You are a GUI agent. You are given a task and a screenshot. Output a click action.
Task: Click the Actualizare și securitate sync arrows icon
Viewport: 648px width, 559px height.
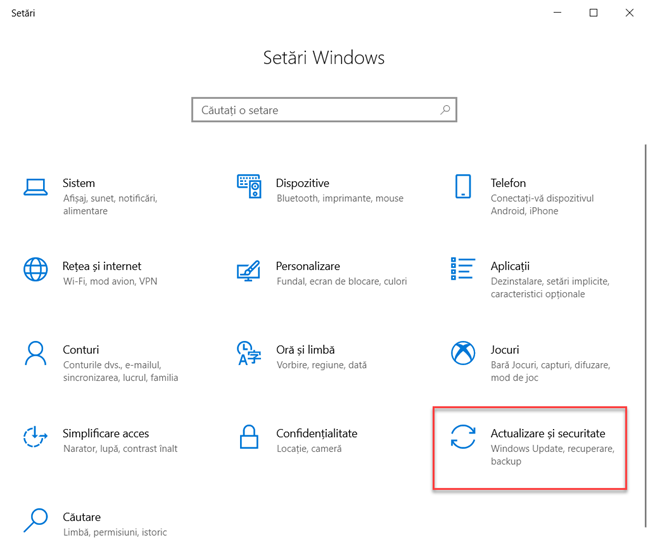coord(463,437)
